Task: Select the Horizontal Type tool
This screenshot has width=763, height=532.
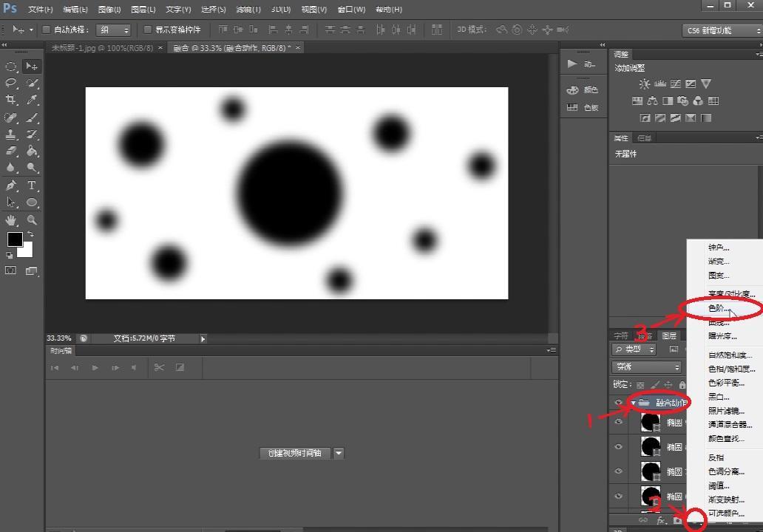Action: coord(33,185)
